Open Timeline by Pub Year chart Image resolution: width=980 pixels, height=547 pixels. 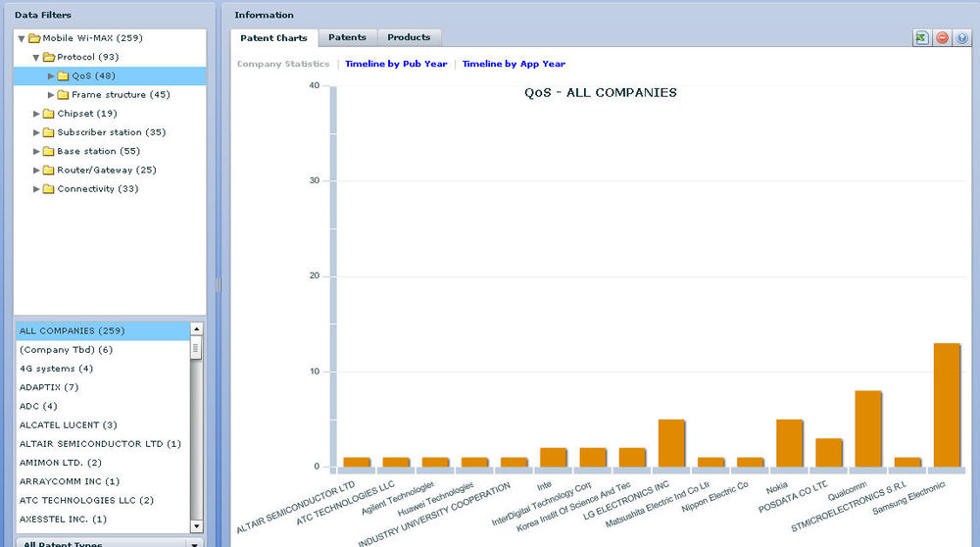click(x=396, y=64)
